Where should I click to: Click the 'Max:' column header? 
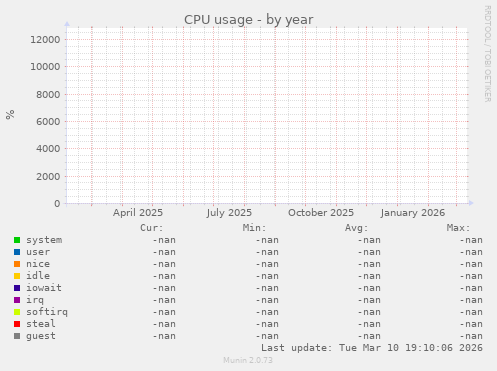[458, 228]
